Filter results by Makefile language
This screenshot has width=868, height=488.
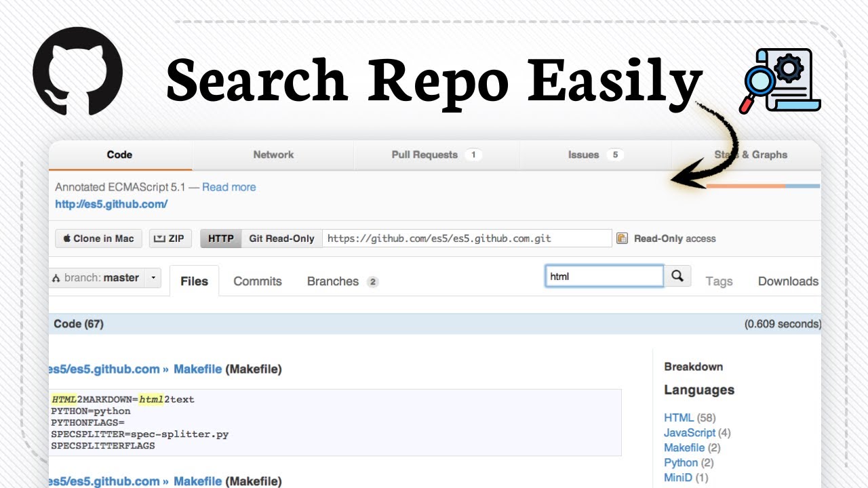click(x=684, y=448)
